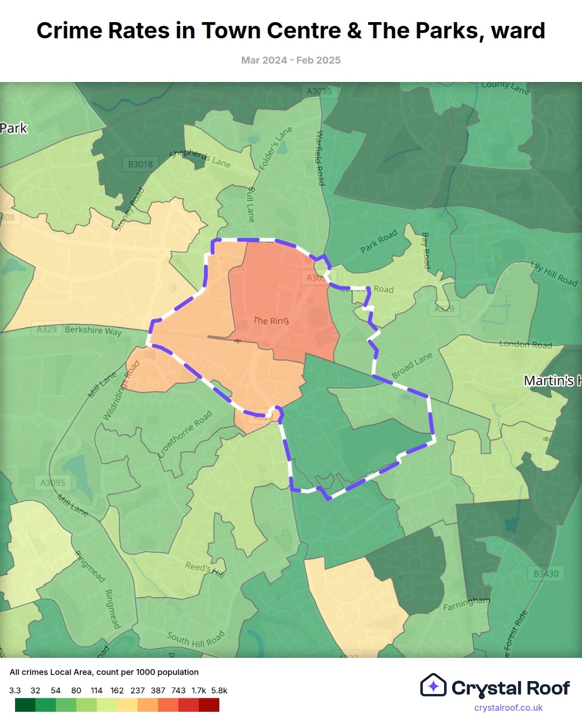
Task: Click the A3095 shield near Mill Lane
Action: click(53, 483)
